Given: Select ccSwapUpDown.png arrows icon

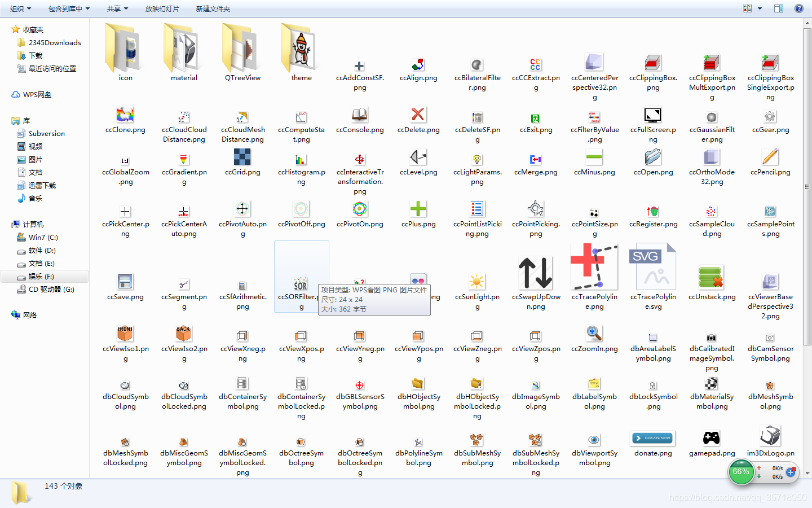Looking at the screenshot, I should point(536,273).
